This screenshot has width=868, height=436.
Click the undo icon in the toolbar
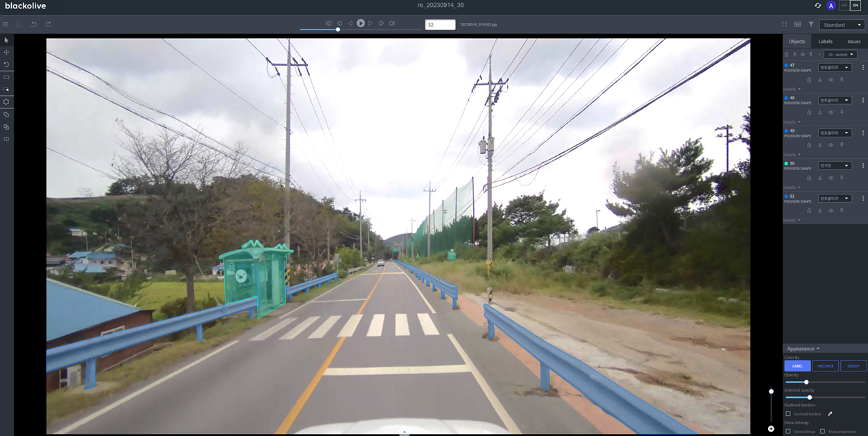tap(33, 23)
